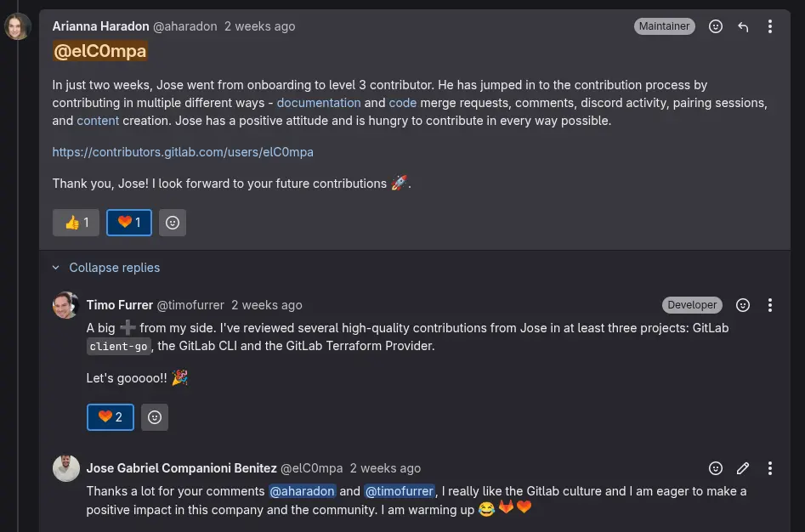View Arianna Haradon's avatar
This screenshot has width=805, height=532.
pos(18,26)
